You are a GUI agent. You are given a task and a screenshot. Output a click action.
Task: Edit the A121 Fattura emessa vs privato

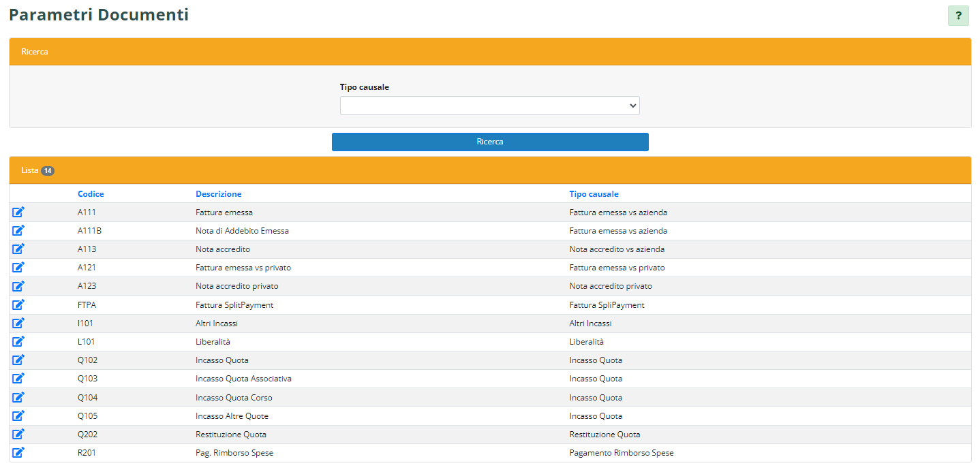point(18,267)
